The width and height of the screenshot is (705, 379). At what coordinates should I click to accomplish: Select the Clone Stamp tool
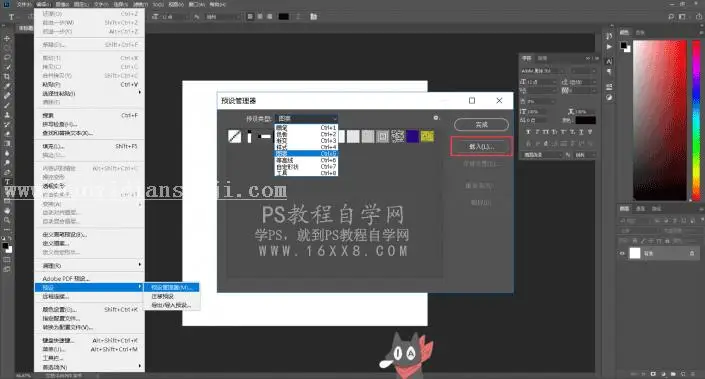coord(7,115)
